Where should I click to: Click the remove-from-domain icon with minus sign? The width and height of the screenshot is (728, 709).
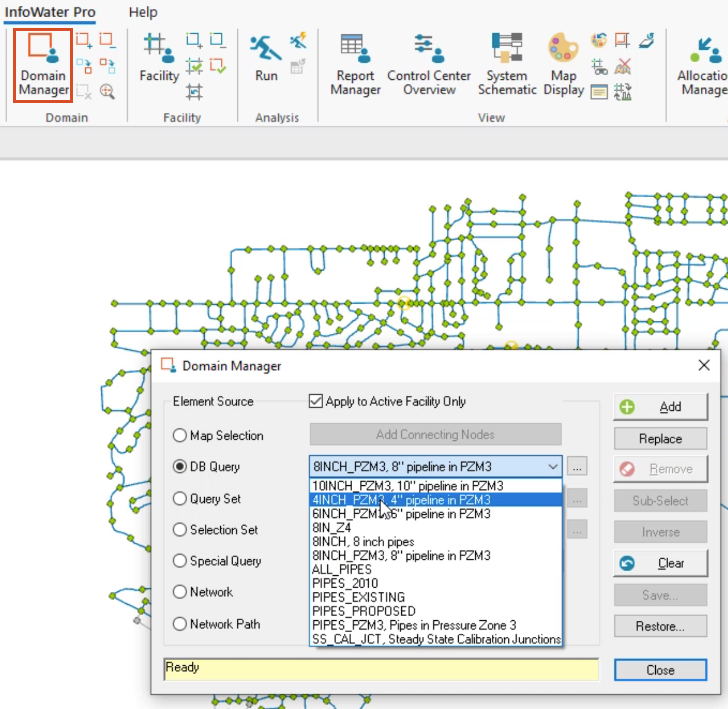(107, 40)
